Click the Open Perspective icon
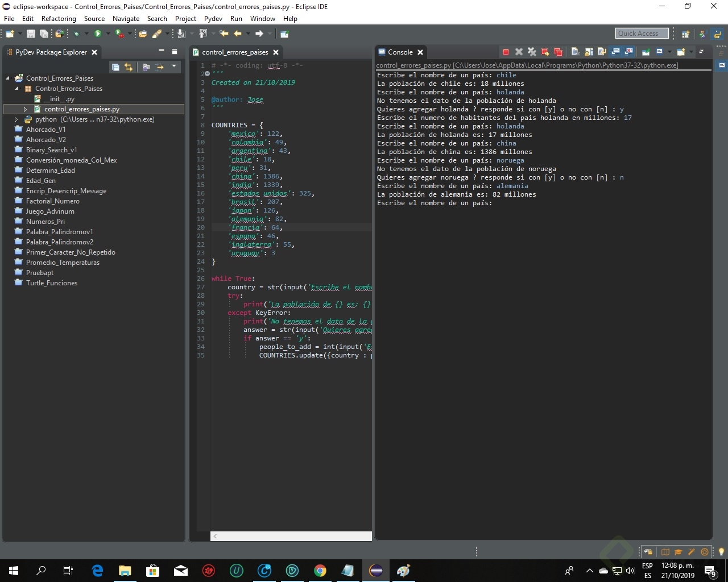Viewport: 728px width, 582px height. [686, 34]
